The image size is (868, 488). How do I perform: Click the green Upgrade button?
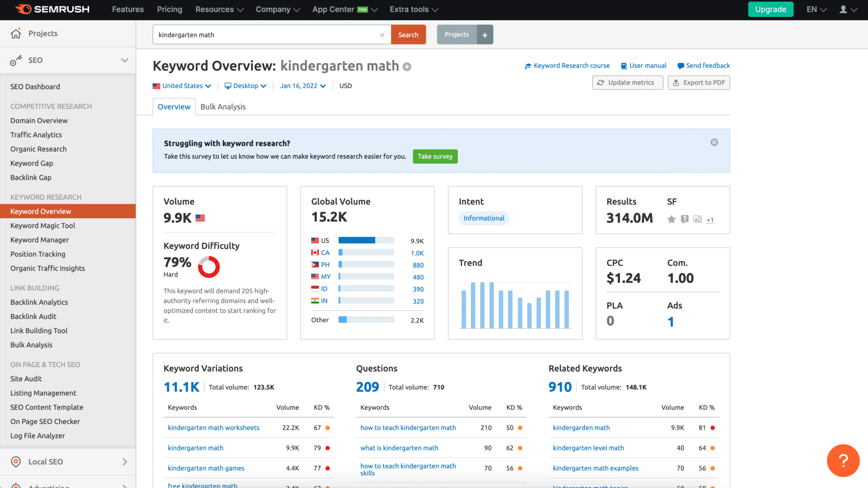(x=771, y=9)
